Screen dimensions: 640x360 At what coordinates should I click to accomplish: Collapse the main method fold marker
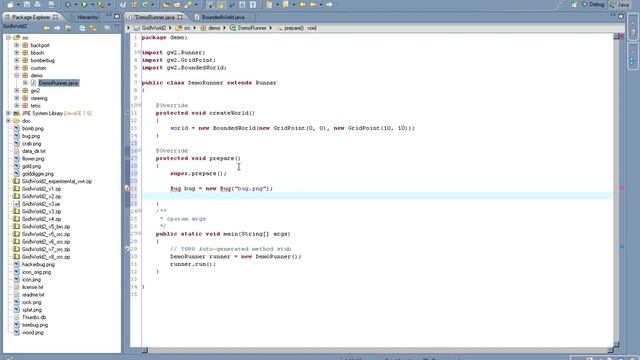[x=140, y=234]
